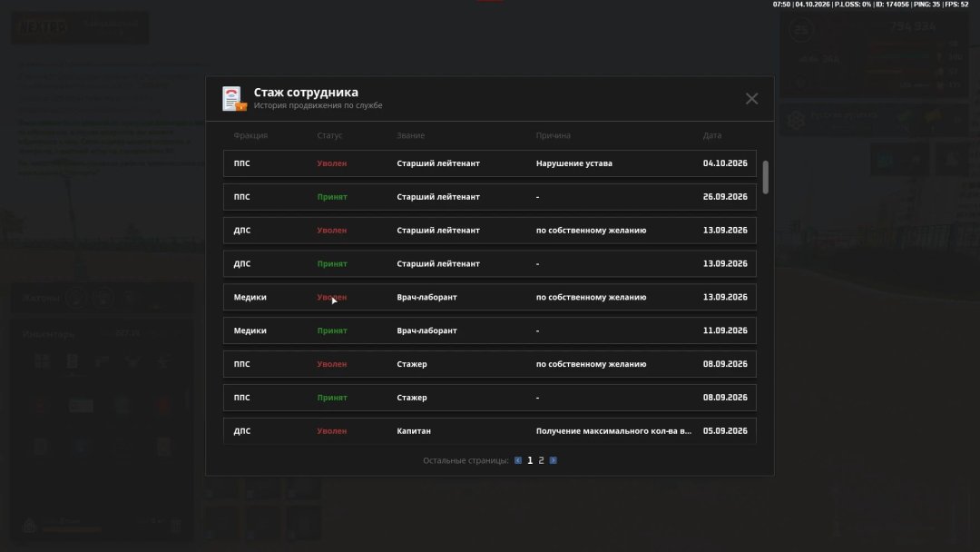This screenshot has height=552, width=980.
Task: Open page 2 of the history
Action: [x=541, y=460]
